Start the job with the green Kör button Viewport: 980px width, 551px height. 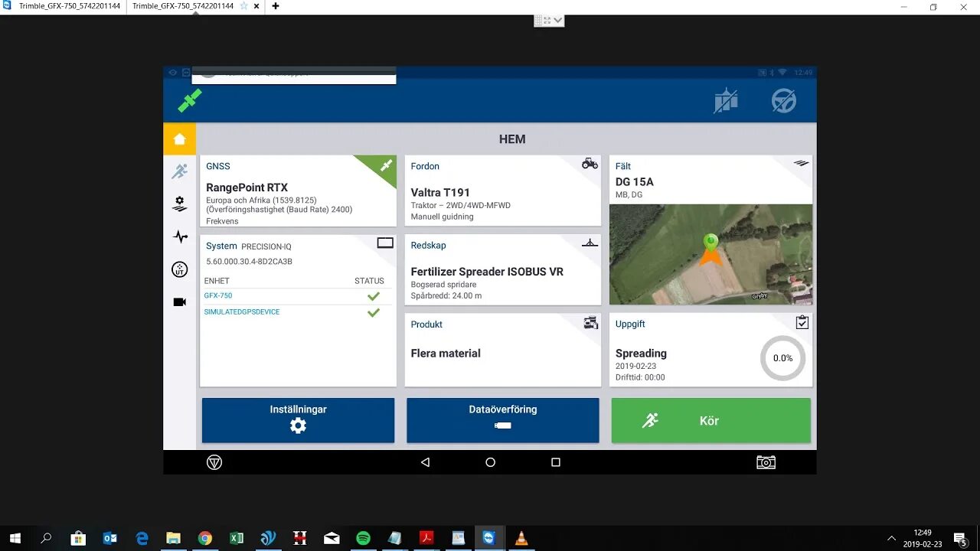pos(710,420)
